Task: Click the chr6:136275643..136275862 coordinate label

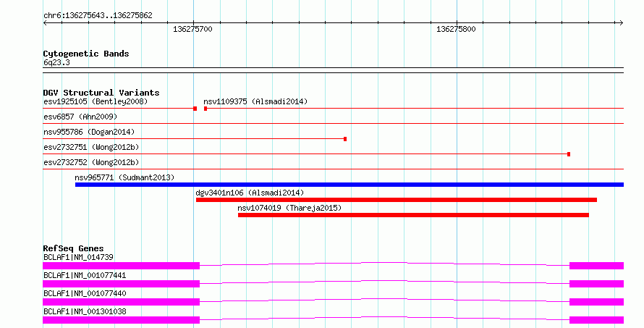Action: point(98,15)
